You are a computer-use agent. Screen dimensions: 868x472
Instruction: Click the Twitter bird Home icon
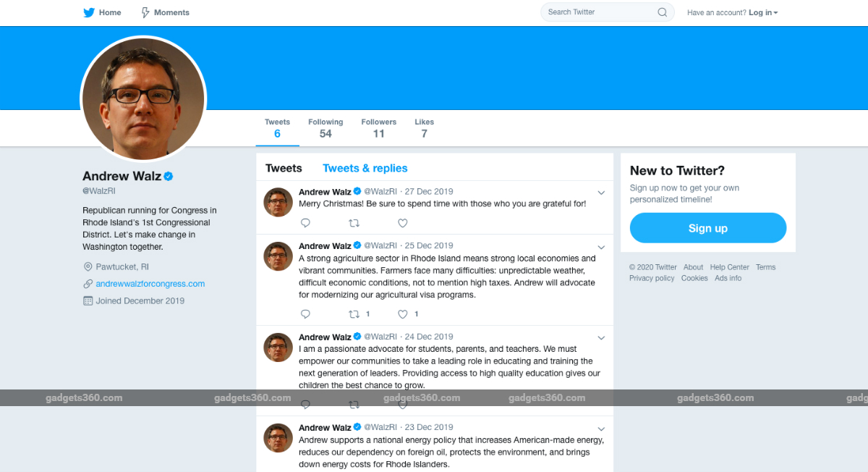click(x=88, y=12)
